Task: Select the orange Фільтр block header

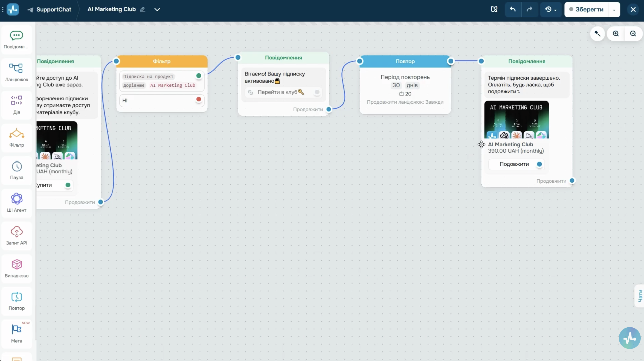Action: click(162, 61)
